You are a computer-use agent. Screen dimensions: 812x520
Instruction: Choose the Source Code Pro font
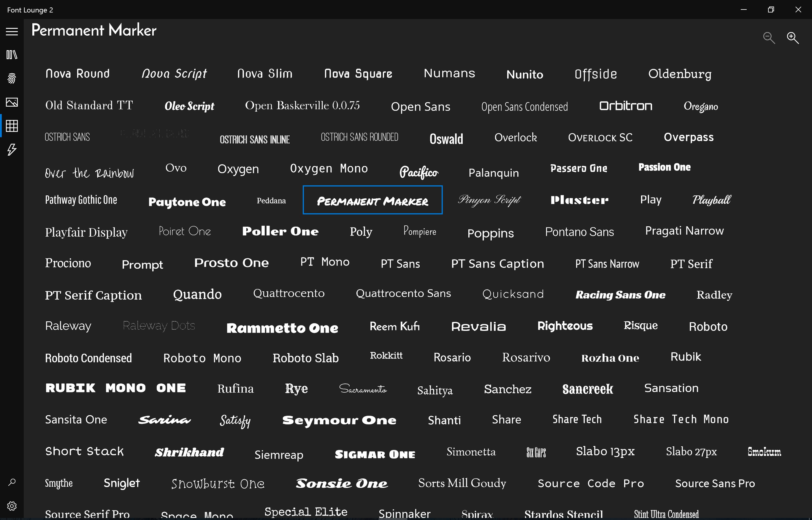pos(590,483)
